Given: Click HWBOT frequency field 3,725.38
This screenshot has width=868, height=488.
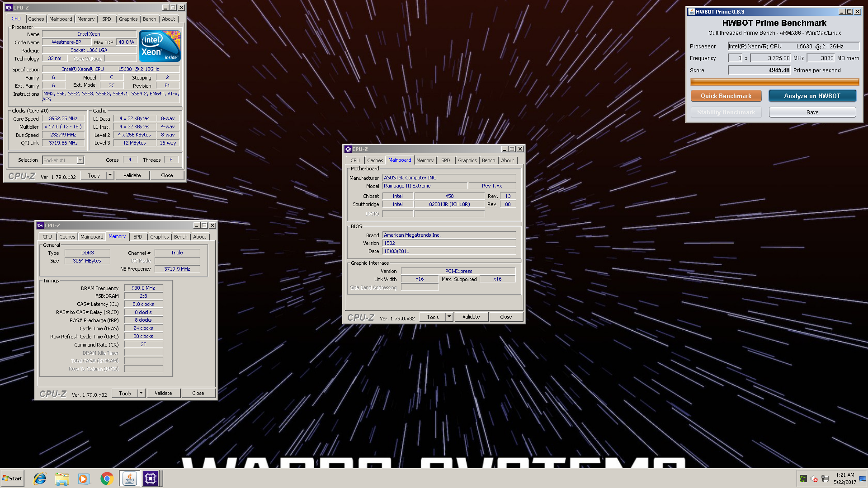Looking at the screenshot, I should [x=771, y=58].
